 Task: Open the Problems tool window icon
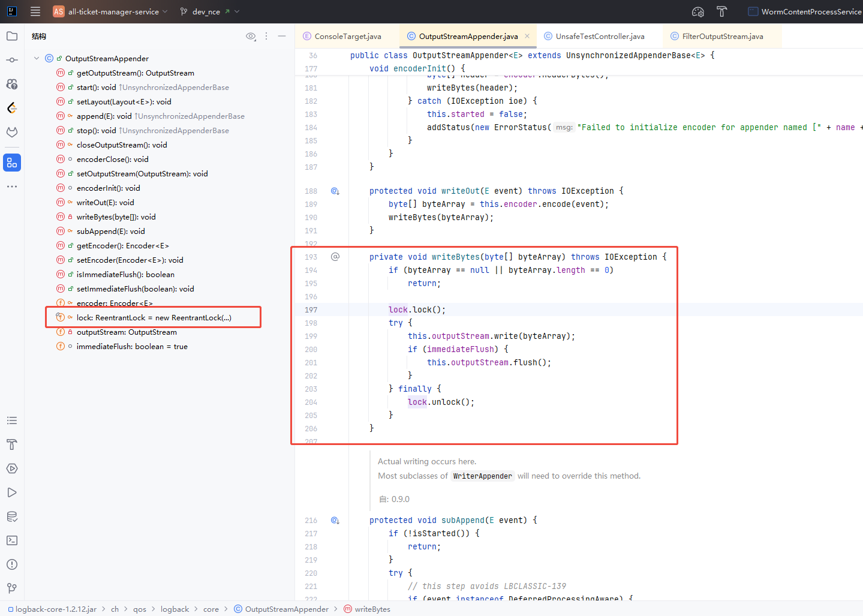point(12,564)
